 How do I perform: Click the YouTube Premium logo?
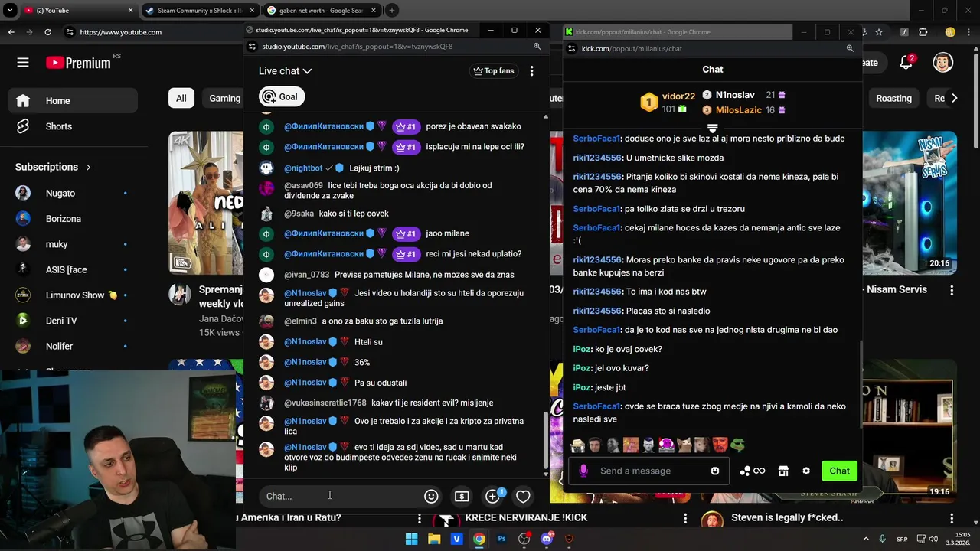pyautogui.click(x=79, y=63)
